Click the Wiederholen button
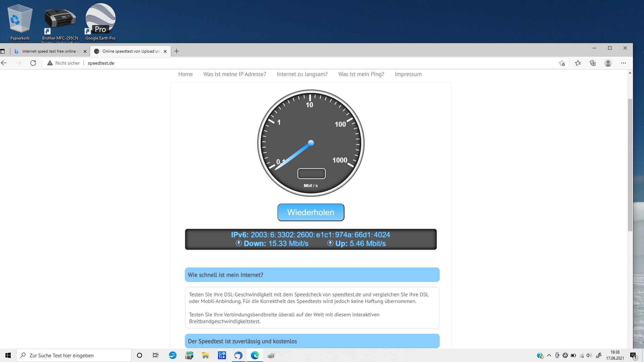Image resolution: width=644 pixels, height=362 pixels. (311, 212)
